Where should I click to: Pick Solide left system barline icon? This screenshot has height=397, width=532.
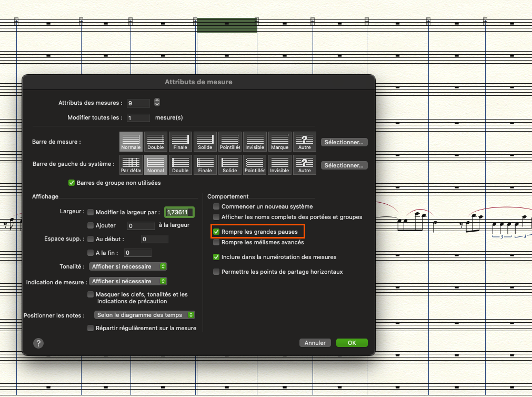230,164
